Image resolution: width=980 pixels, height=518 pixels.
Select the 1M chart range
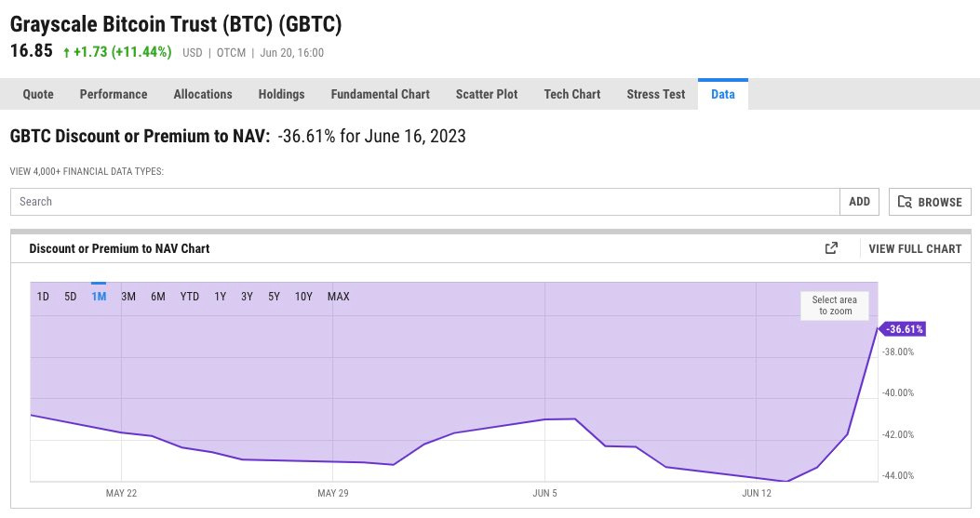(x=99, y=297)
